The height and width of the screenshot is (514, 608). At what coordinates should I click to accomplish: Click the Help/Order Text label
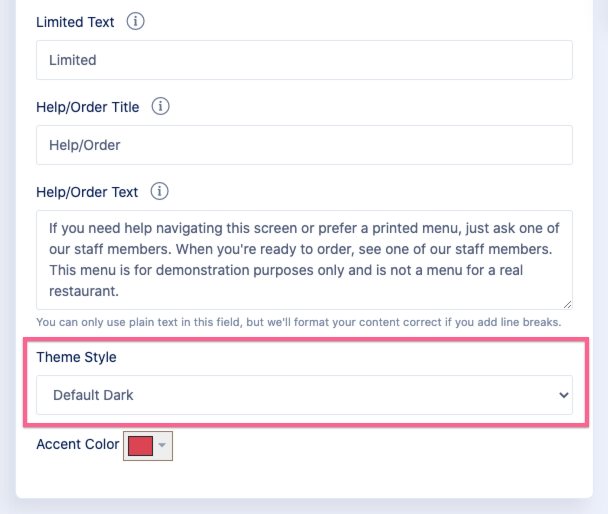pyautogui.click(x=87, y=191)
